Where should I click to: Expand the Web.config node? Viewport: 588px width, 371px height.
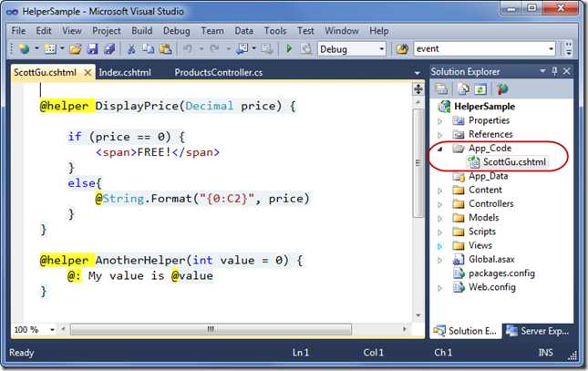440,288
